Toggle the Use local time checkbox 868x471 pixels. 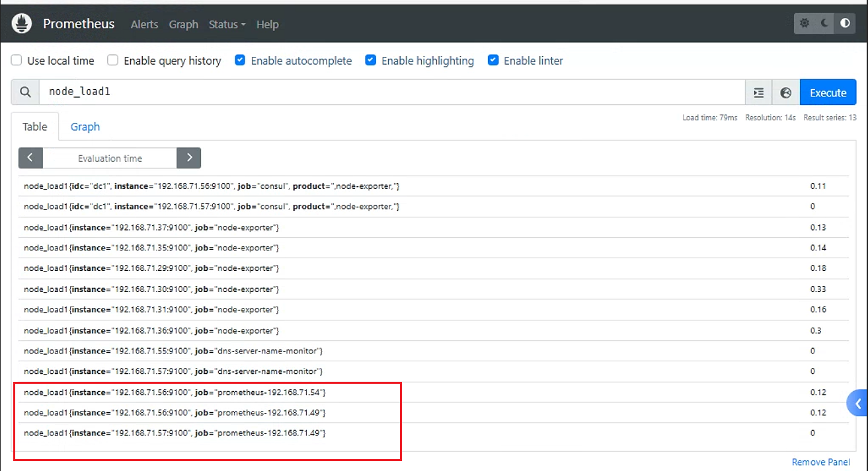17,60
